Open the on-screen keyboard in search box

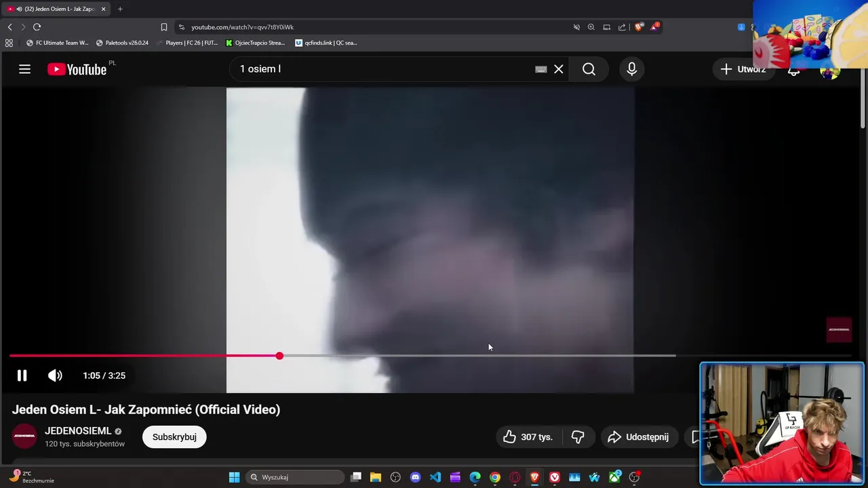pyautogui.click(x=541, y=69)
